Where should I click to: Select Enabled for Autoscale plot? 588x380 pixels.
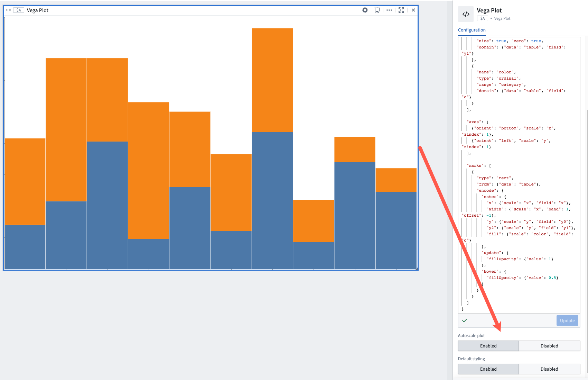488,346
